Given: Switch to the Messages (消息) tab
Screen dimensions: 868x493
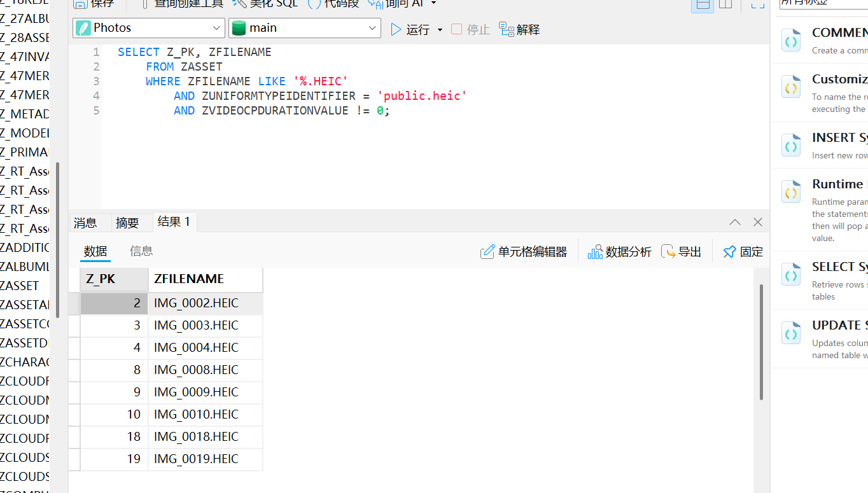Looking at the screenshot, I should [x=85, y=223].
